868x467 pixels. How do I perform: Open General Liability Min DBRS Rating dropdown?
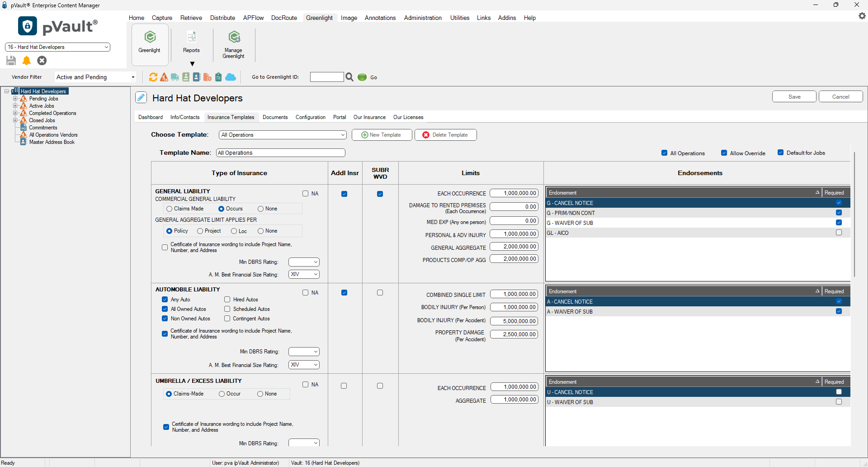(x=304, y=262)
